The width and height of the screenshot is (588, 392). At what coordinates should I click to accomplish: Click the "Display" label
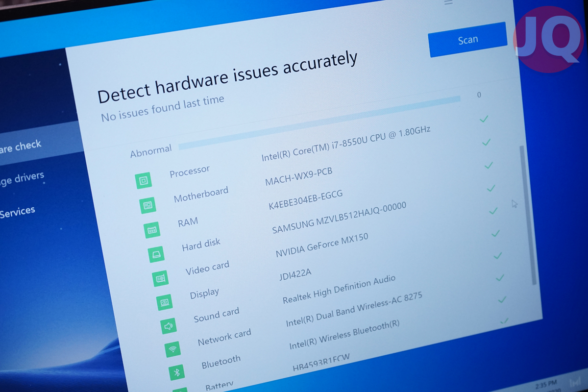point(204,294)
